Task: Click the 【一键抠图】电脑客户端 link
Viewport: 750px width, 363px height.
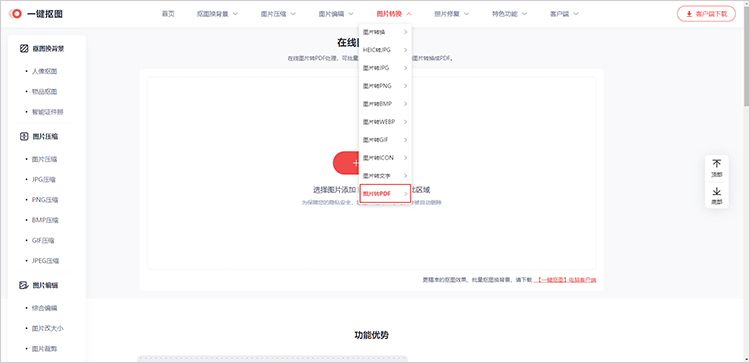Action: tap(565, 280)
